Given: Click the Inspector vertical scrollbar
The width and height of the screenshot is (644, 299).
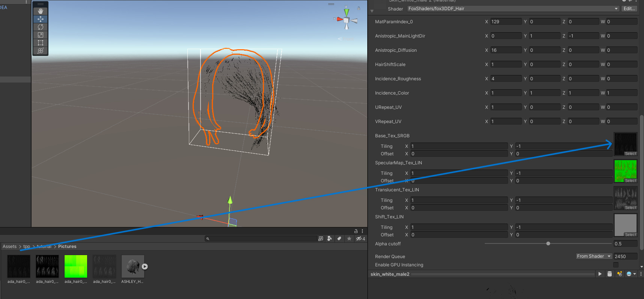Looking at the screenshot, I should click(642, 182).
